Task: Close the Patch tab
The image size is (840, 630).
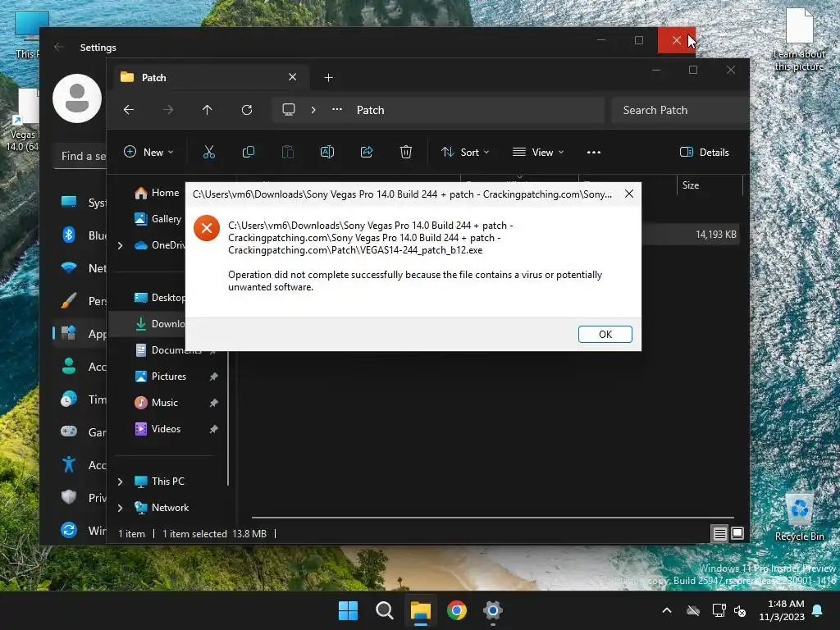Action: pyautogui.click(x=293, y=77)
